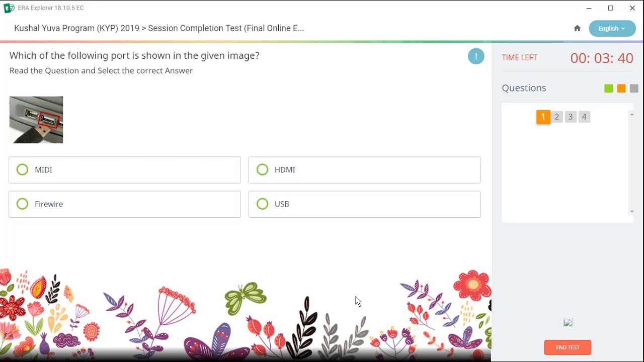
Task: Click the blue exclamation info icon
Action: click(476, 56)
